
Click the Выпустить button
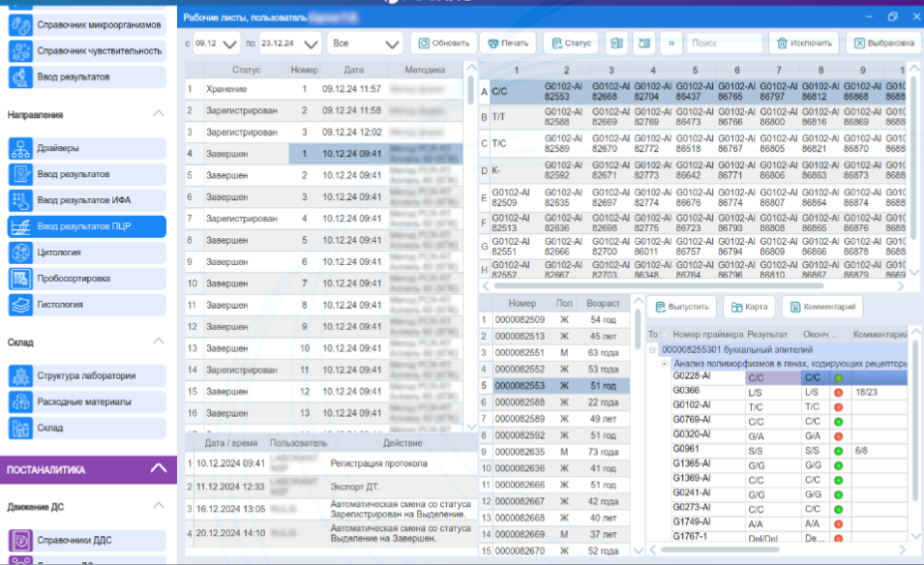tap(680, 308)
